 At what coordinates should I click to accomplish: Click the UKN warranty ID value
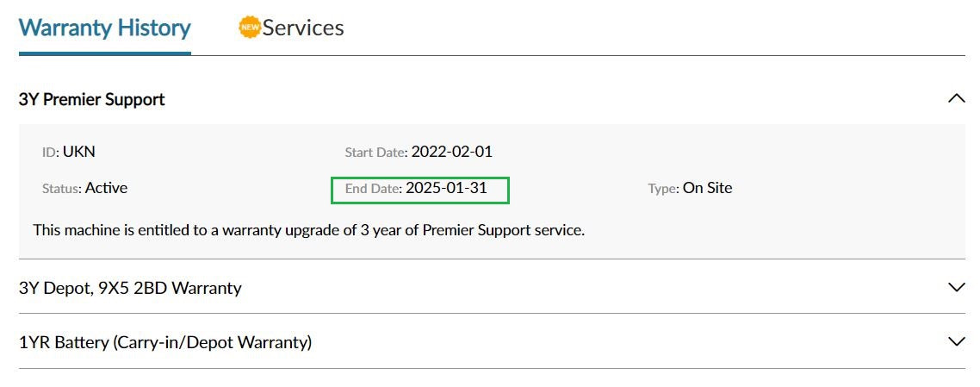click(79, 152)
